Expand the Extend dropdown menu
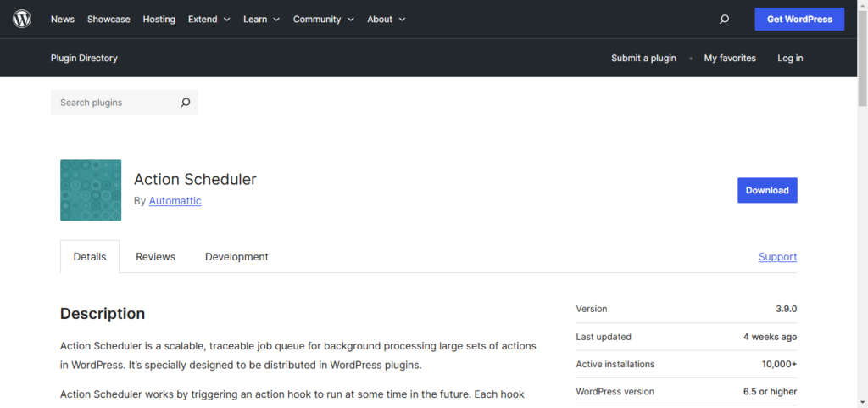This screenshot has height=408, width=868. 209,19
